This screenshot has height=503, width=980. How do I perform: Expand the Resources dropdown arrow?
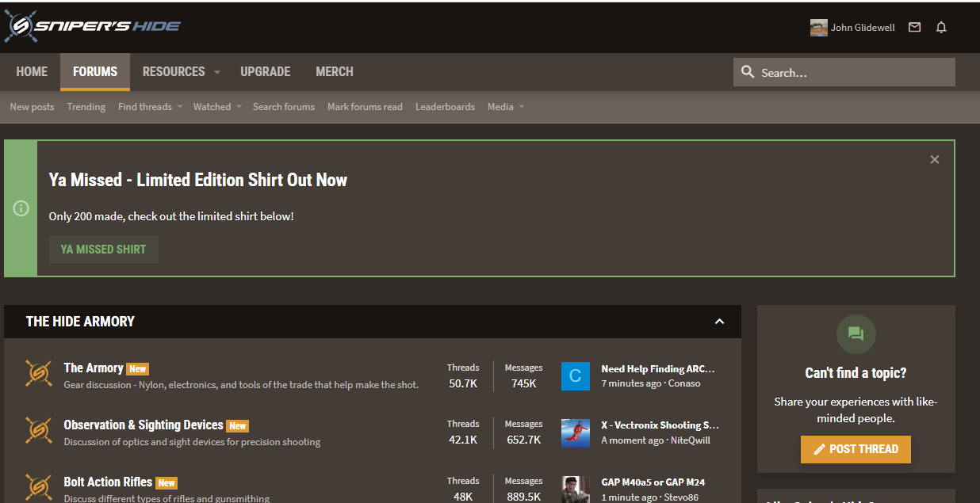pyautogui.click(x=216, y=72)
